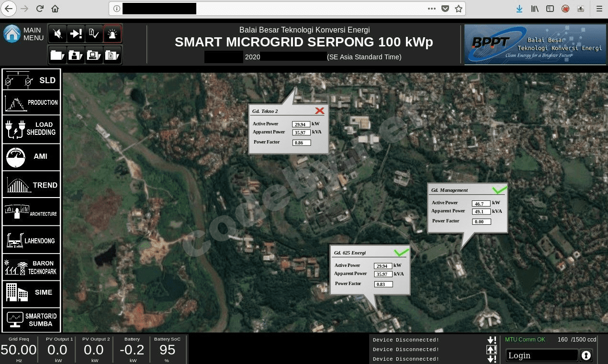608x364 pixels.
Task: Open the plain folder dropdown
Action: click(57, 55)
